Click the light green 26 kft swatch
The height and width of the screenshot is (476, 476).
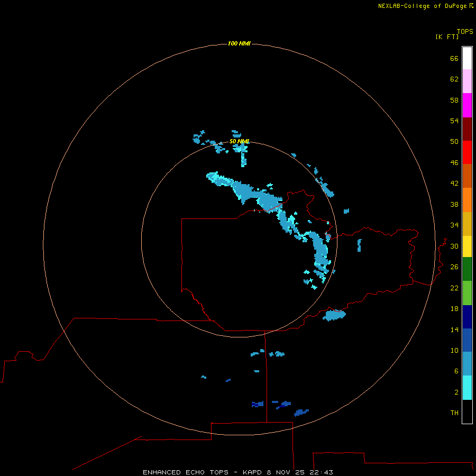click(x=467, y=293)
